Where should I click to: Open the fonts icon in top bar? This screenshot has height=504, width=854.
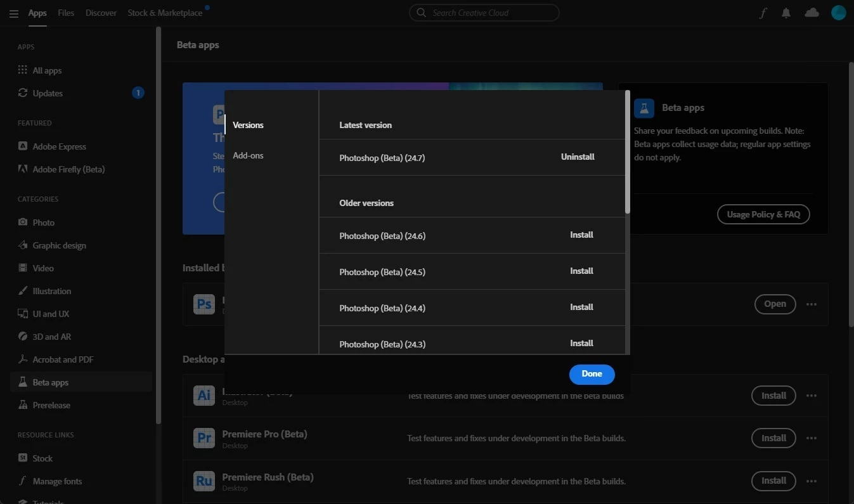coord(763,13)
